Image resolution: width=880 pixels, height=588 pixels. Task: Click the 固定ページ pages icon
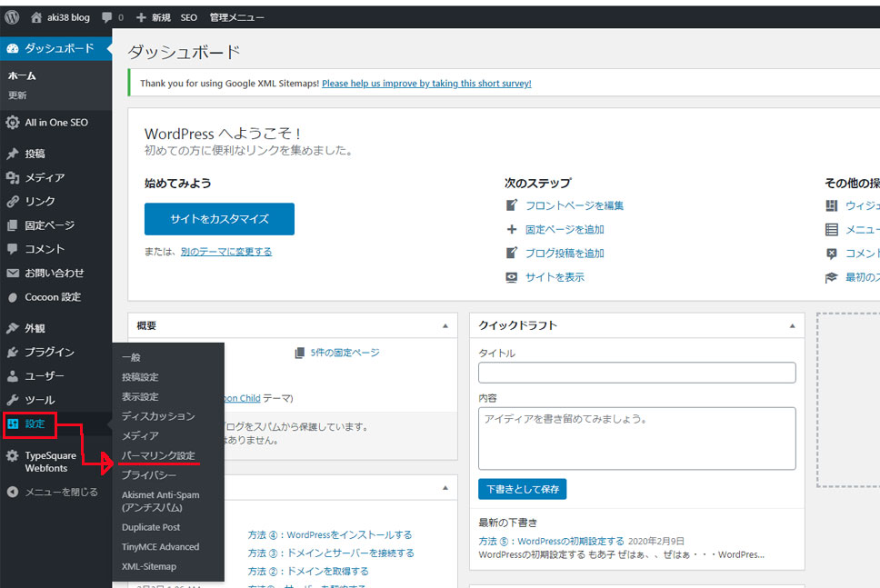[13, 225]
